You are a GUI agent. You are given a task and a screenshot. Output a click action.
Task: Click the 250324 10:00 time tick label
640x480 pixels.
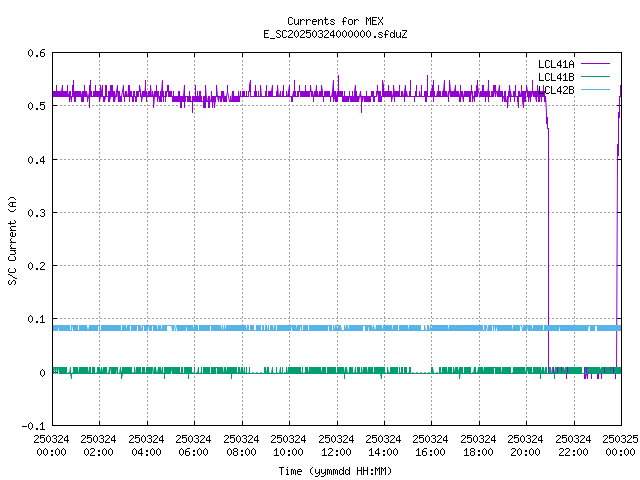288,446
